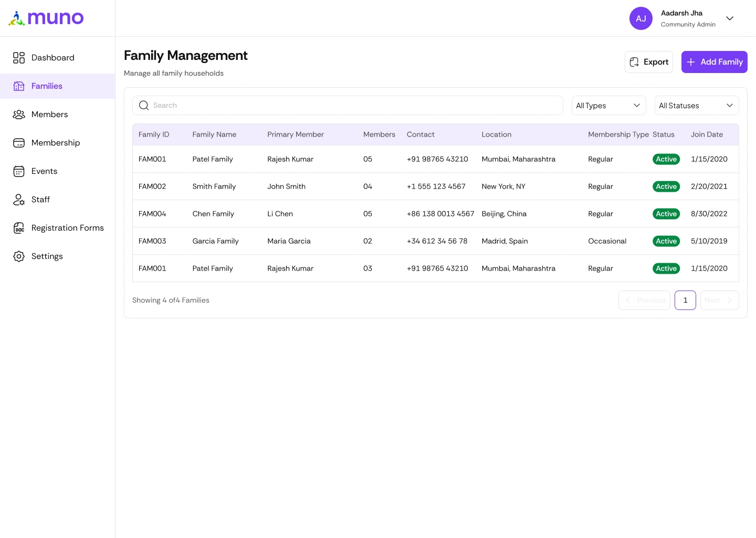Image resolution: width=756 pixels, height=538 pixels.
Task: Click contact +34 612 34 56 78
Action: [437, 241]
